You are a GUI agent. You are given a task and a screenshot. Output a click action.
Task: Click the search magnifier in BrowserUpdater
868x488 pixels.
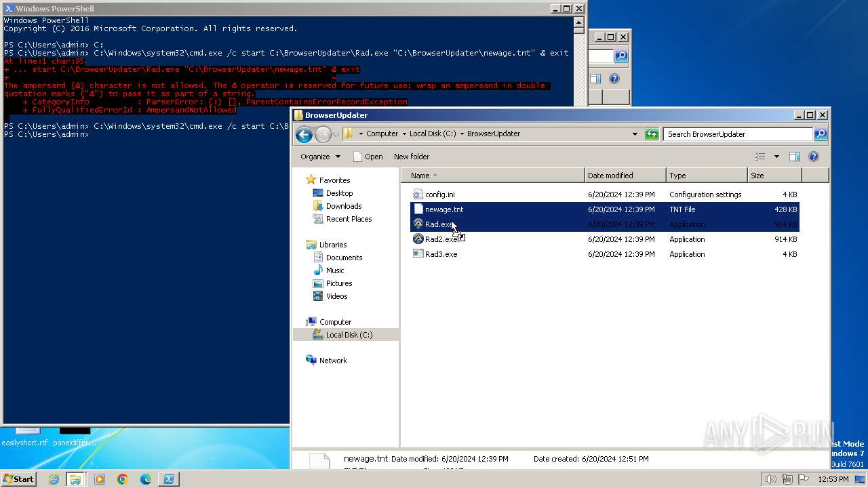pyautogui.click(x=820, y=134)
